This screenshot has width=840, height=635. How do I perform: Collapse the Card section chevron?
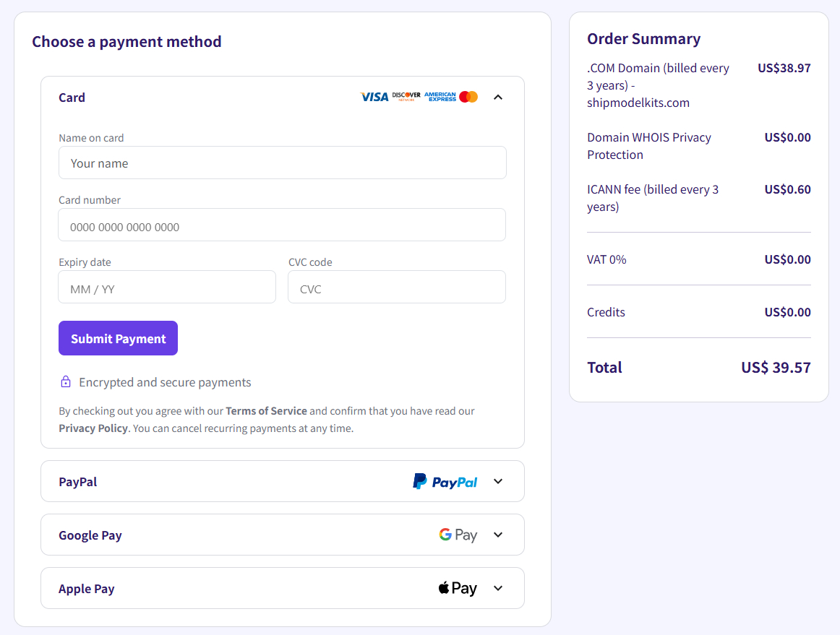(x=498, y=98)
